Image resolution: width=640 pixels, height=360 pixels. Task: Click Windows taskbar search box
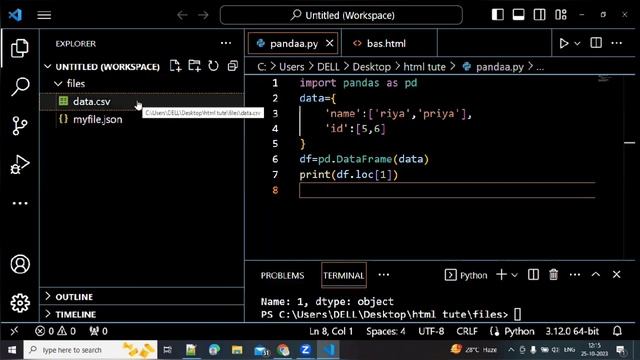coord(91,350)
